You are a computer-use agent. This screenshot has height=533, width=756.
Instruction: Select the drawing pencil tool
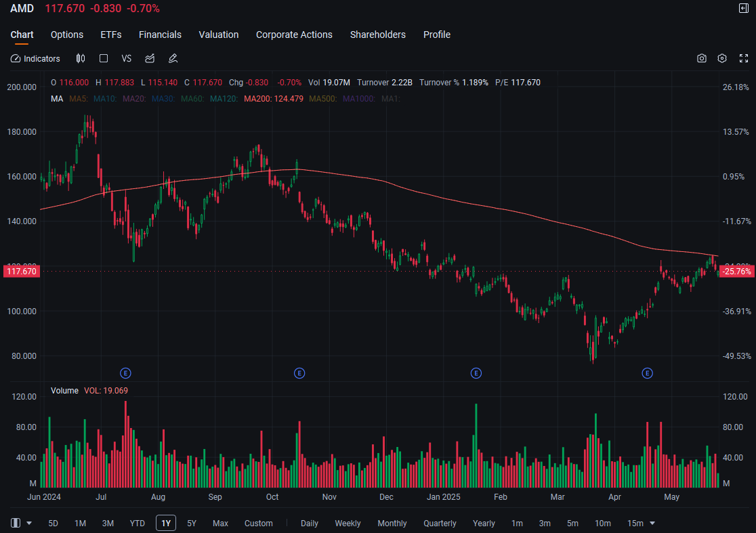point(173,58)
